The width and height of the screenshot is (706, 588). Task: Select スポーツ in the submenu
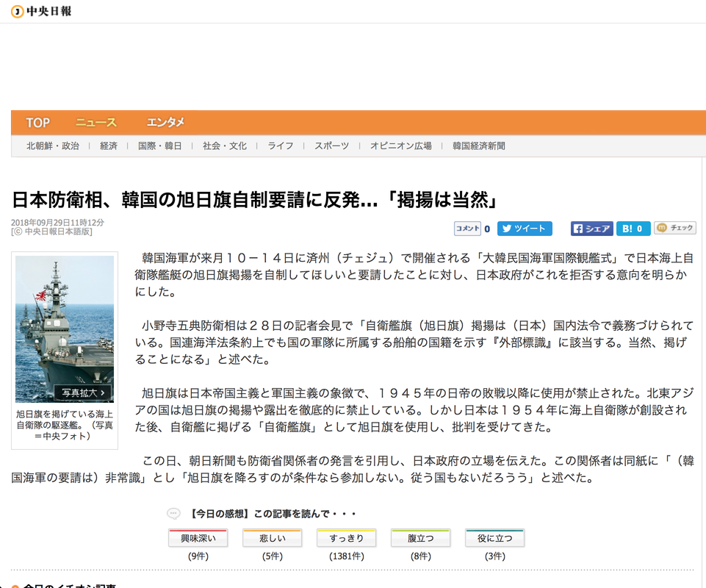tap(332, 146)
